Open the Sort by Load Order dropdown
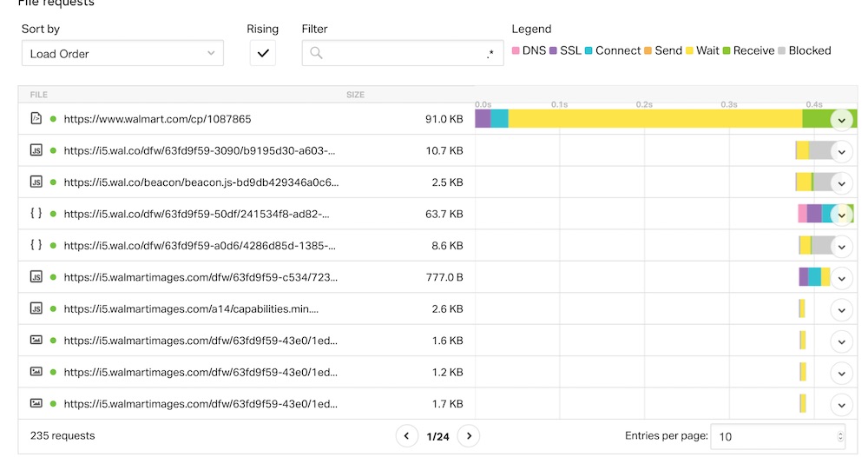 coord(122,53)
